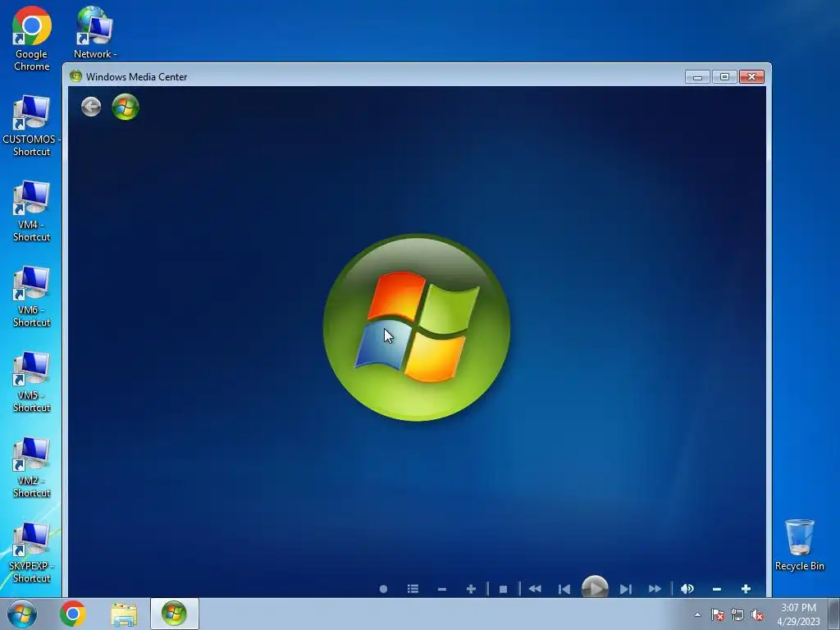
Task: Click the channel up plus button
Action: coord(471,589)
